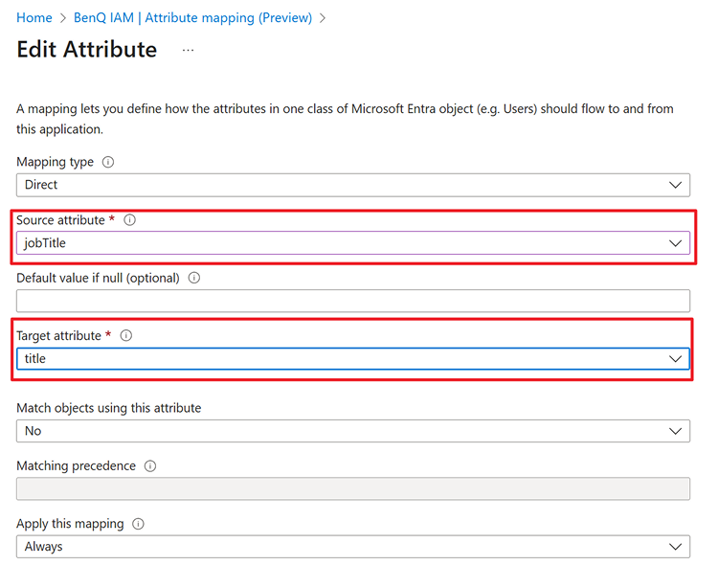Click info icon next to Apply this mapping
Image resolution: width=718 pixels, height=588 pixels.
138,524
